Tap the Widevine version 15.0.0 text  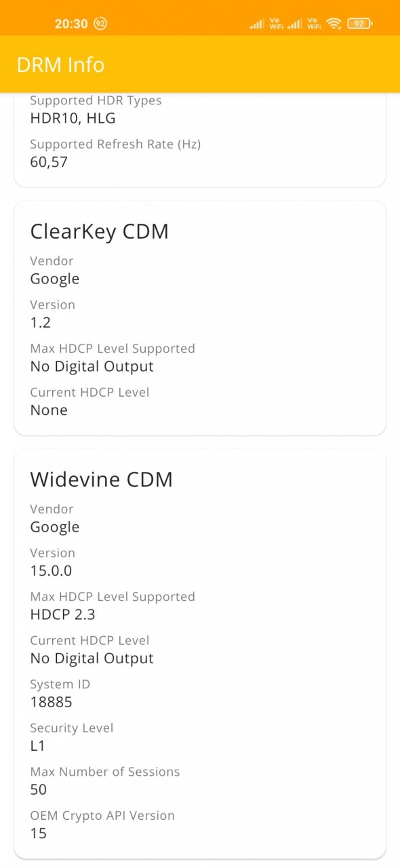coord(51,570)
